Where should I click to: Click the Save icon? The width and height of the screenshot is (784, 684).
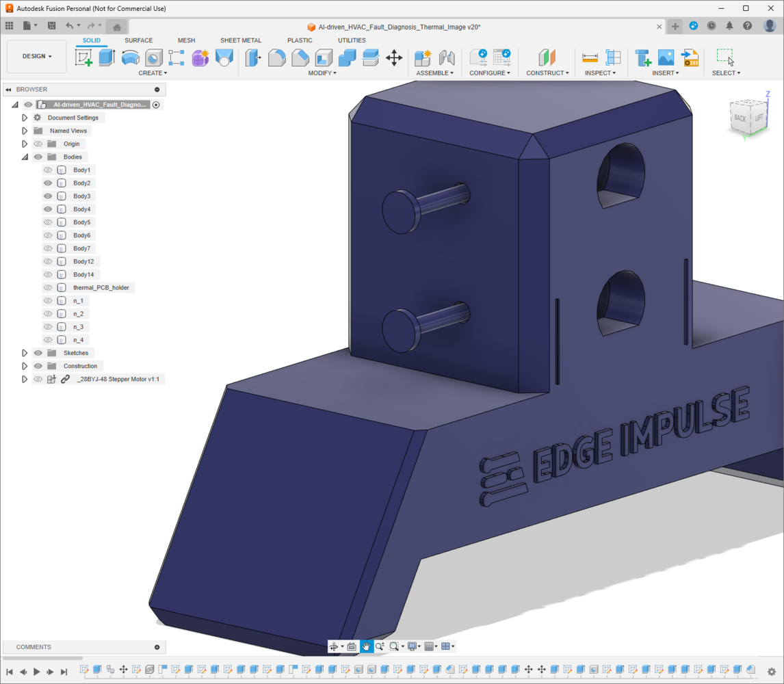(x=51, y=25)
